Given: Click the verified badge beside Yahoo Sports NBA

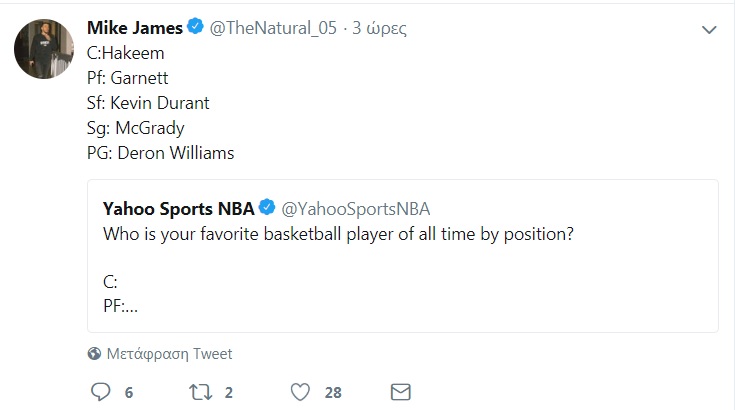Looking at the screenshot, I should [x=267, y=208].
